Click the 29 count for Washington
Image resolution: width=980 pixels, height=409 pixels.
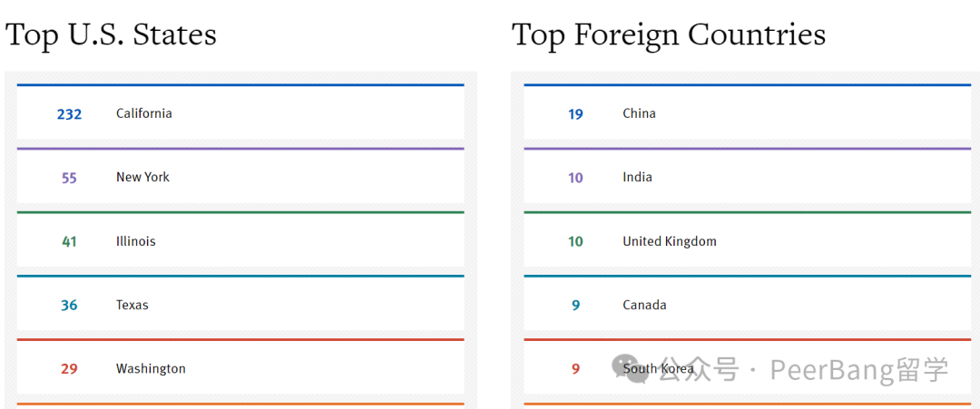tap(69, 369)
